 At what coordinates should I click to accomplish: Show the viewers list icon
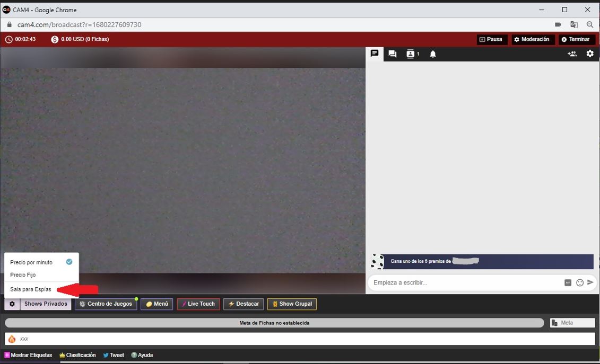412,54
